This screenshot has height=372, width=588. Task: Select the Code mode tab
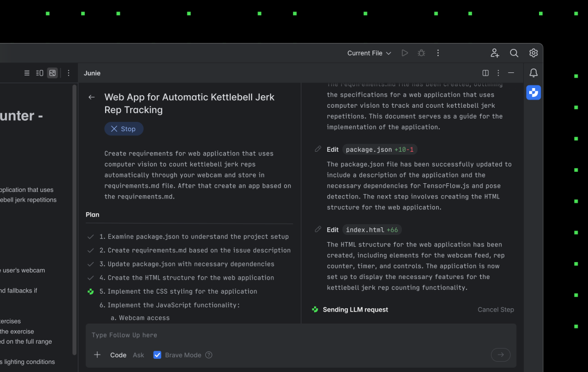click(118, 355)
